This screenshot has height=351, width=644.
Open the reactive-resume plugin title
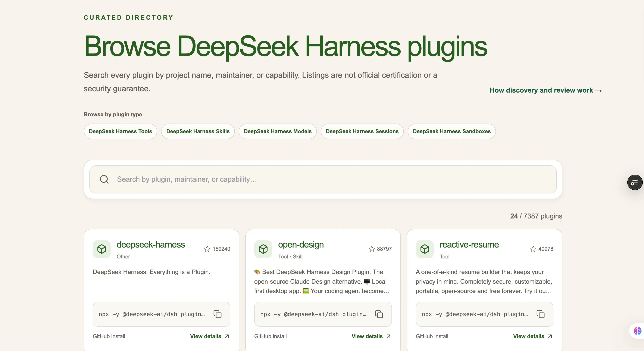pos(469,244)
